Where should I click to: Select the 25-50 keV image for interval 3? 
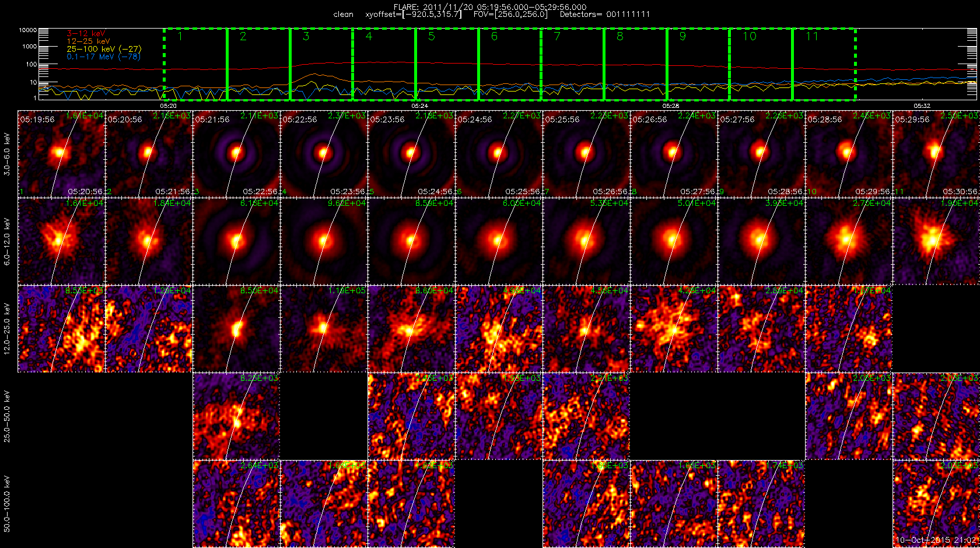coord(236,416)
